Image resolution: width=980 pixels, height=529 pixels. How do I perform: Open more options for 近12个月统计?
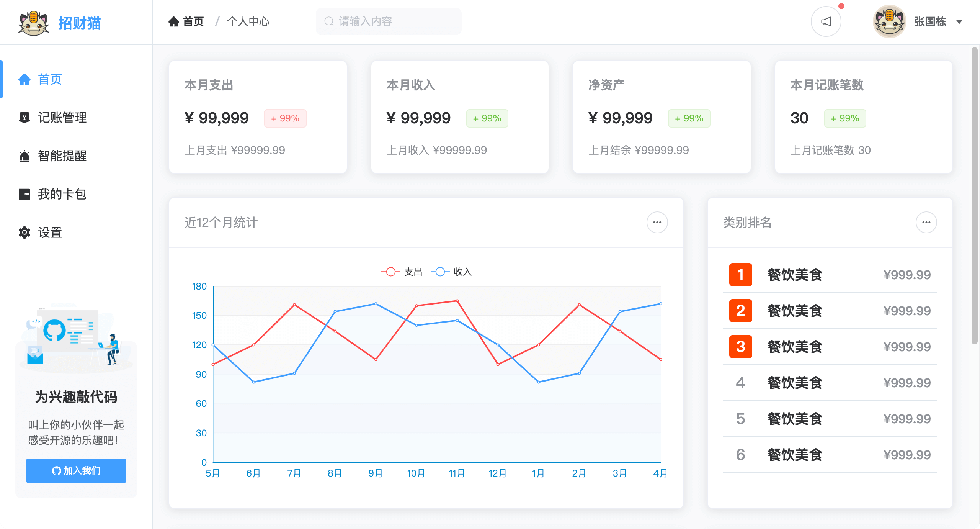coord(657,223)
